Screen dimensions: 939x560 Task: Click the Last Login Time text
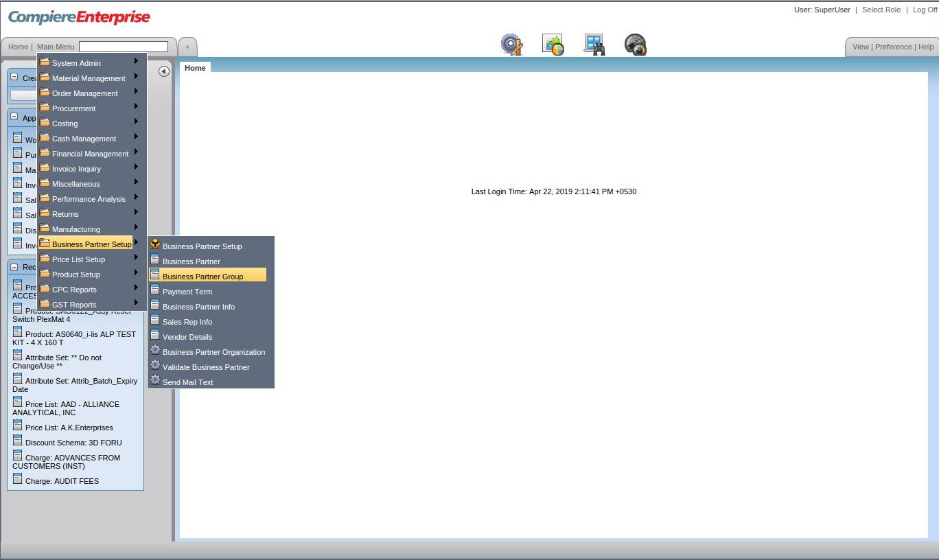click(554, 191)
